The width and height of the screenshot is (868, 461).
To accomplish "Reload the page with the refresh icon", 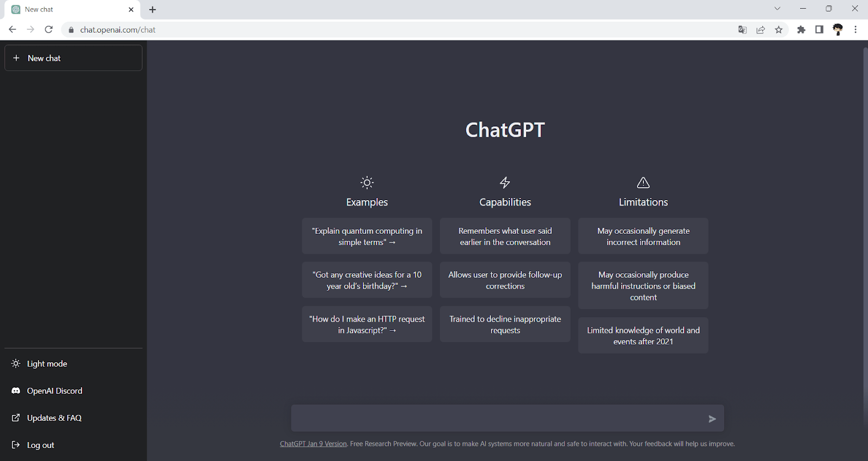I will pyautogui.click(x=49, y=29).
